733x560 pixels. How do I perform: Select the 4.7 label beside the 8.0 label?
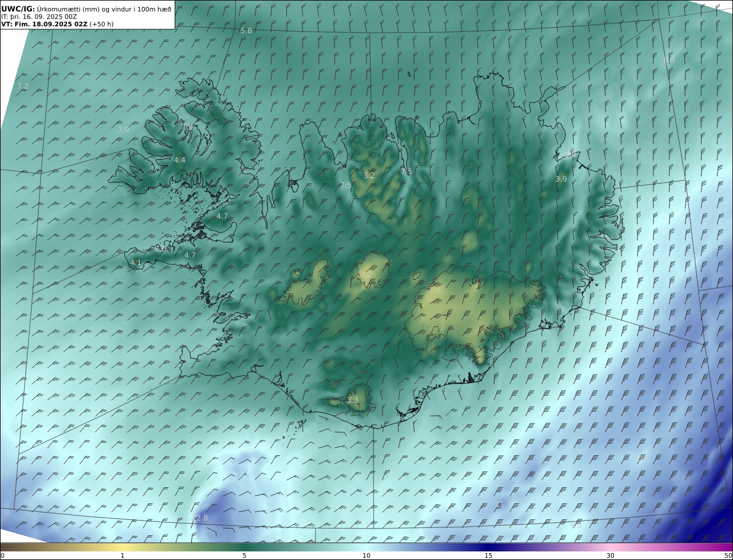pyautogui.click(x=190, y=255)
